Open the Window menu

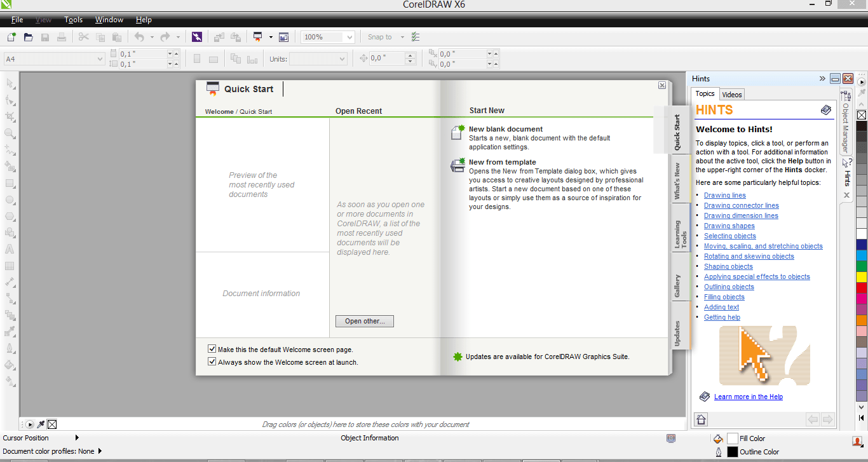[109, 20]
